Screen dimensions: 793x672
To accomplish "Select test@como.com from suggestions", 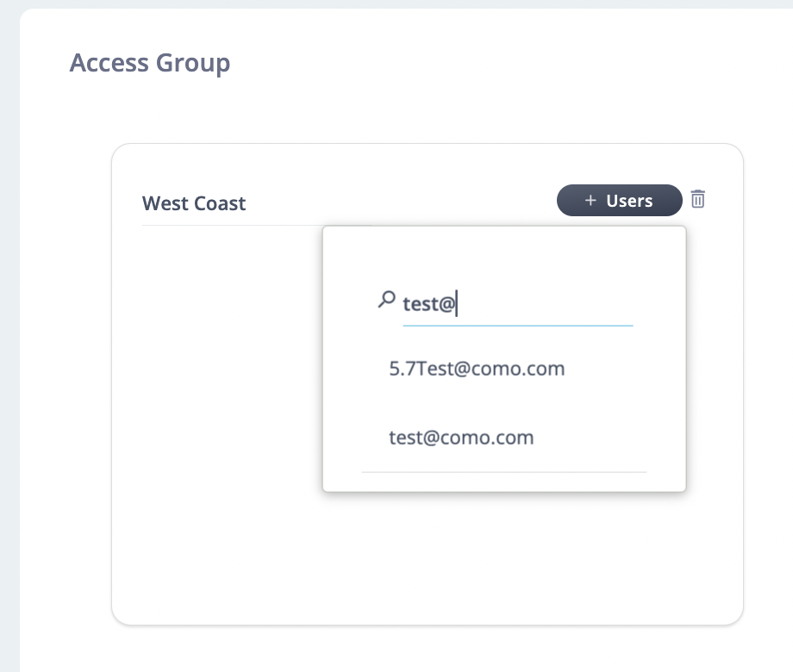I will point(461,438).
